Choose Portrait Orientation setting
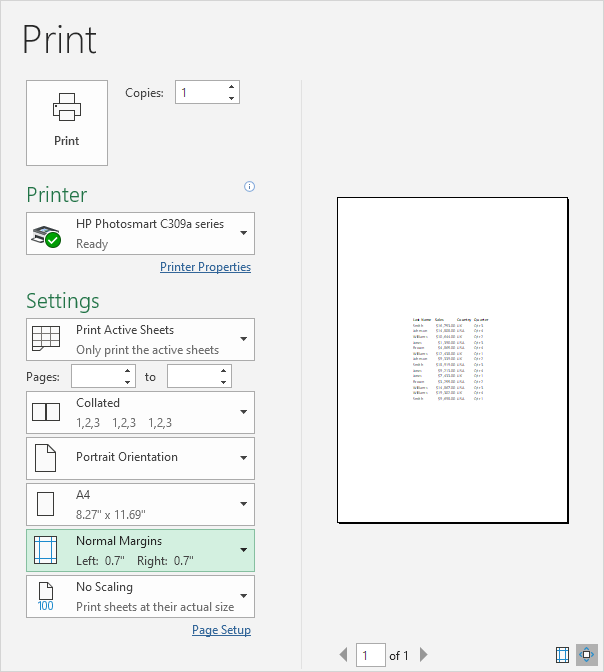 pos(140,458)
